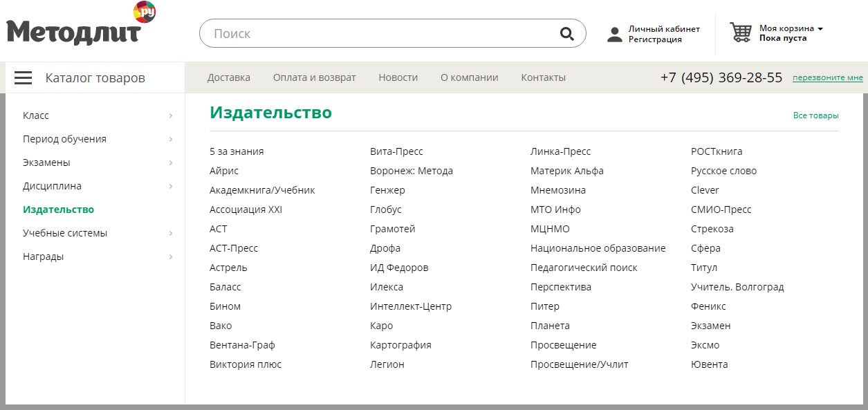
Task: Open publisher Баласс
Action: point(225,287)
